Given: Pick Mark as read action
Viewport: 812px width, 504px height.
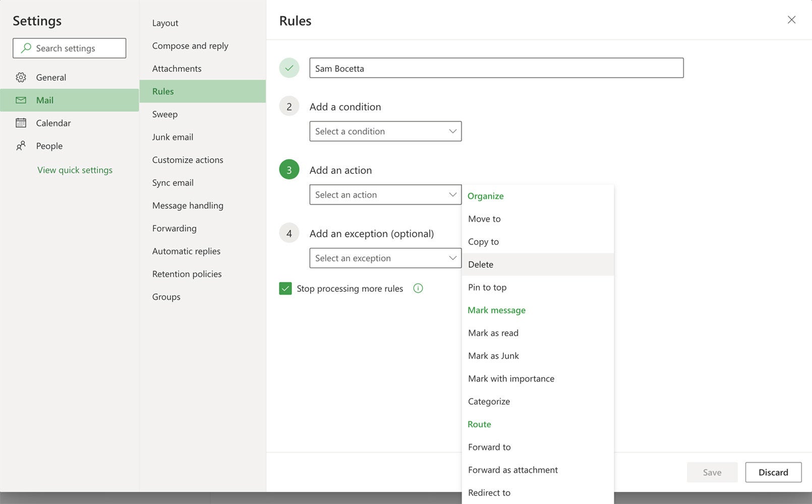Looking at the screenshot, I should (538, 333).
